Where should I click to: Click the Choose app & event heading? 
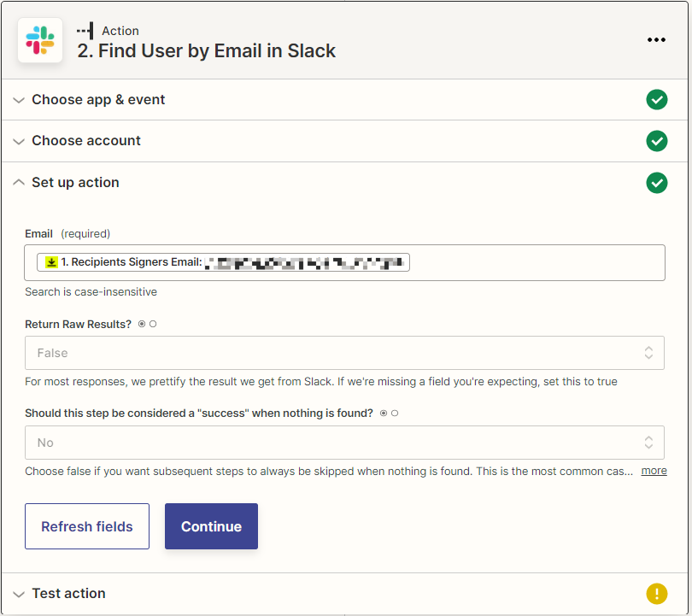[x=98, y=100]
